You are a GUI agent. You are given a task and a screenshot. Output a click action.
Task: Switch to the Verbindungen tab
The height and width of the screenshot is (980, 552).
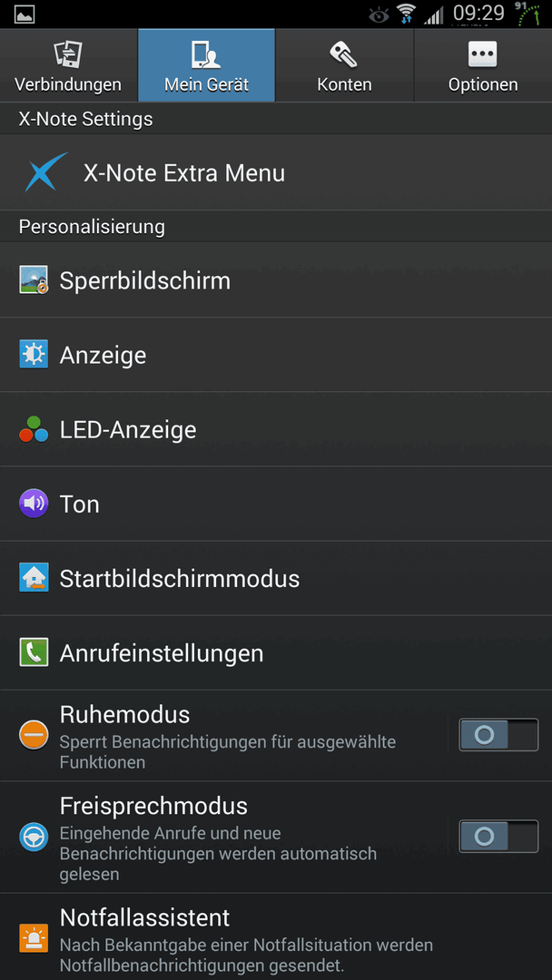tap(68, 65)
